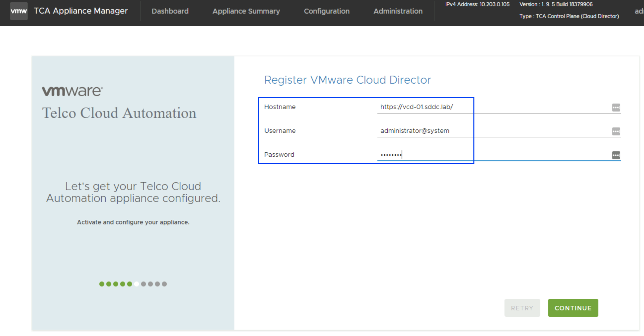Click the Password field autofill icon
This screenshot has height=336, width=644.
pyautogui.click(x=616, y=155)
